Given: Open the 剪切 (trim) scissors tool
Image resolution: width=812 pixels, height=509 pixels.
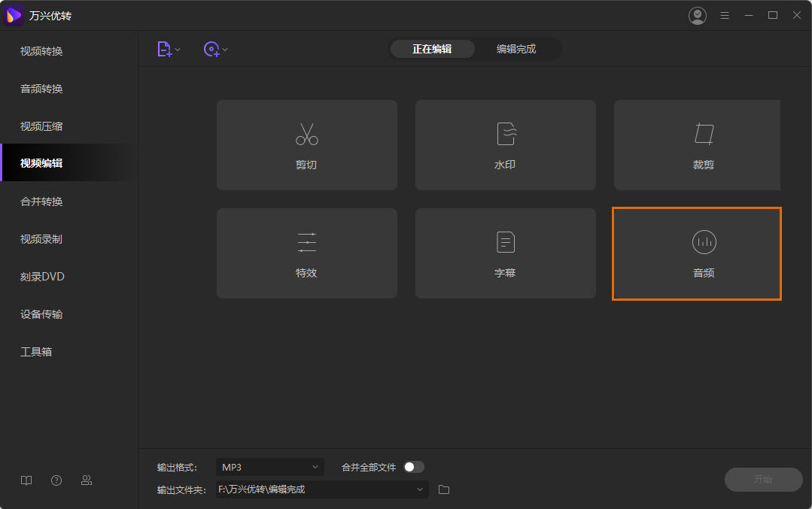Looking at the screenshot, I should point(306,145).
